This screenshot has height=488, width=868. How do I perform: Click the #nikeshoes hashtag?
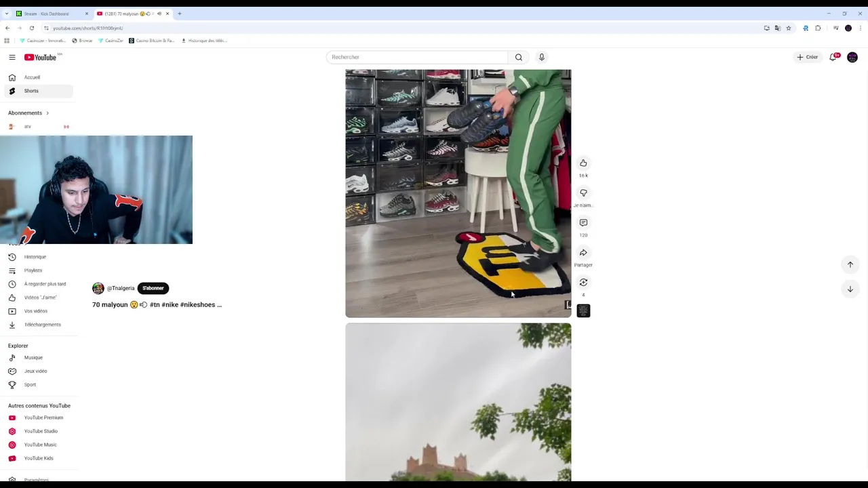click(x=197, y=305)
